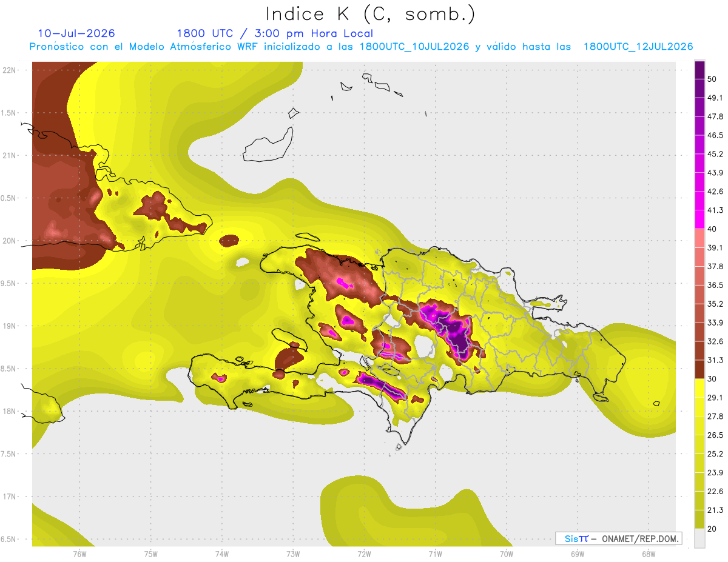Click the "19N" latitude label
The image size is (728, 562).
(10, 326)
